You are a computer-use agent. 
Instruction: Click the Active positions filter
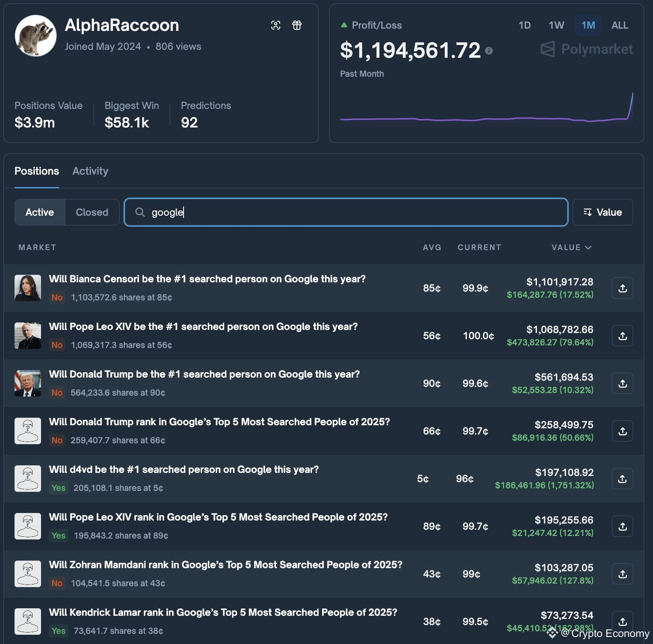tap(39, 212)
